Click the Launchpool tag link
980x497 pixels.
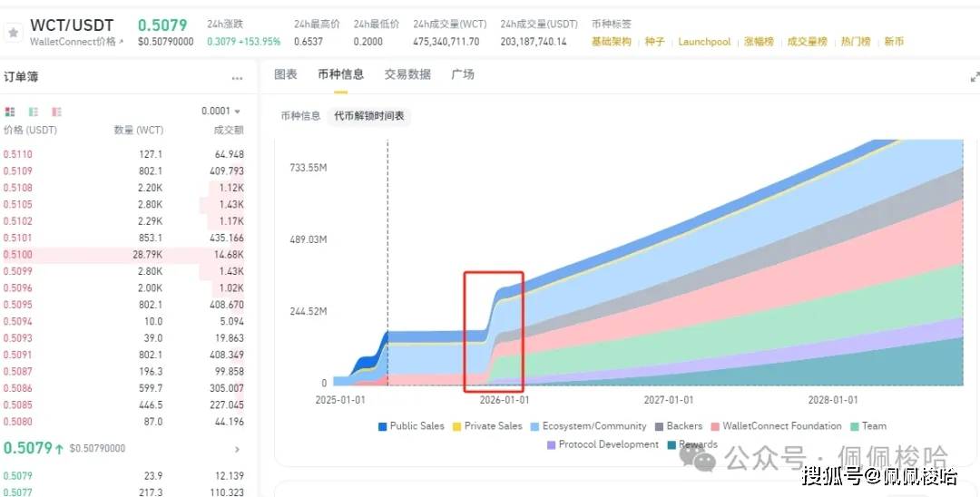click(704, 42)
